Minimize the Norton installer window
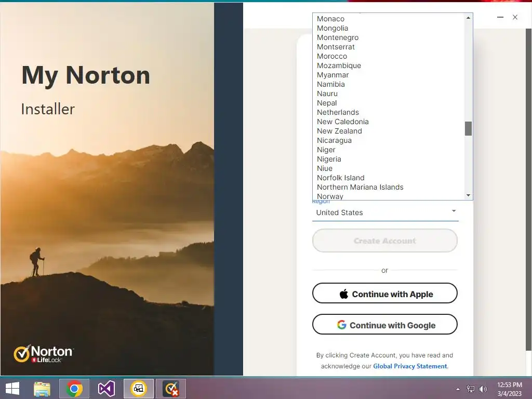 500,17
